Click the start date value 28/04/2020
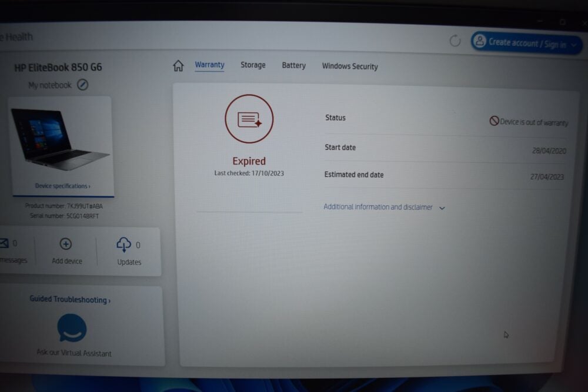 click(x=549, y=150)
